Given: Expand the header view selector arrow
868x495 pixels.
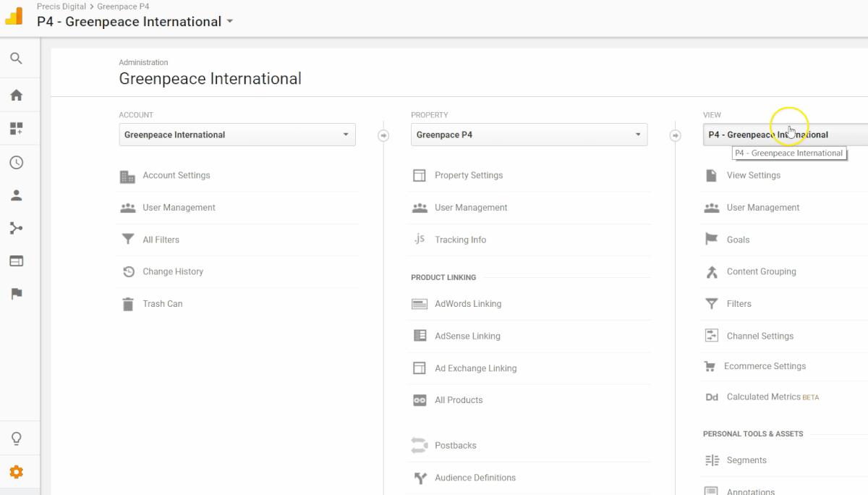Looking at the screenshot, I should (230, 22).
